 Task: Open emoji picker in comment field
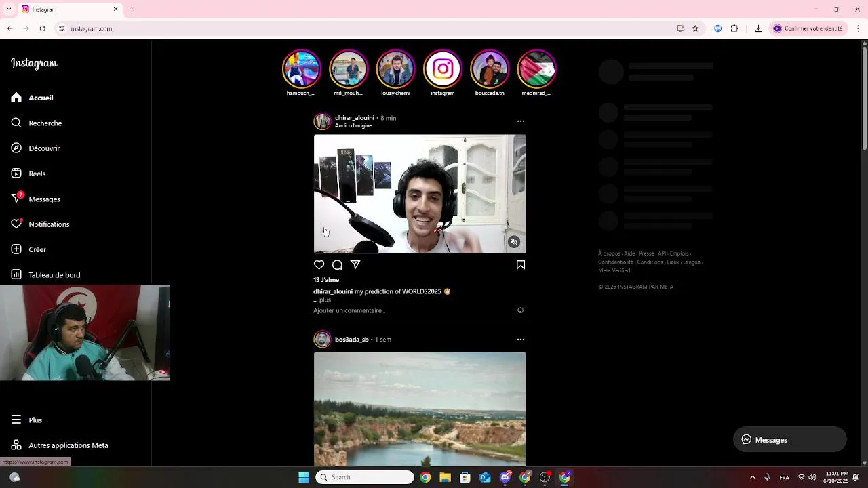pyautogui.click(x=521, y=310)
